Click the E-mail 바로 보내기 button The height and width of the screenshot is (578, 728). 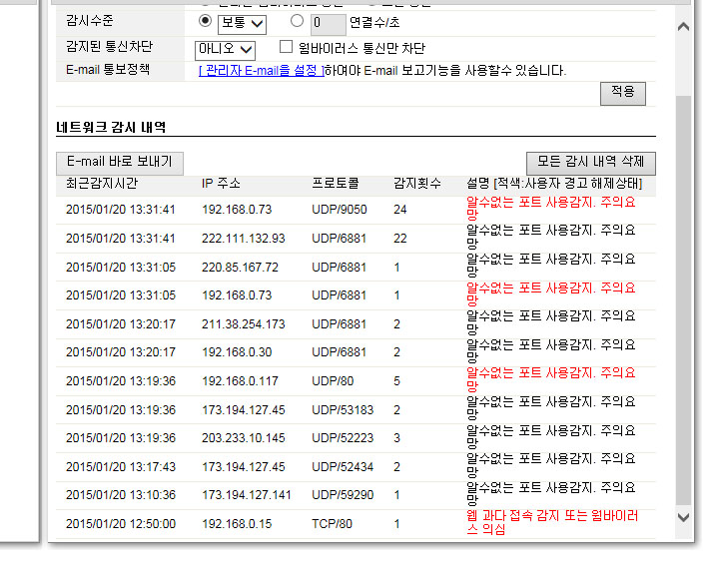120,163
